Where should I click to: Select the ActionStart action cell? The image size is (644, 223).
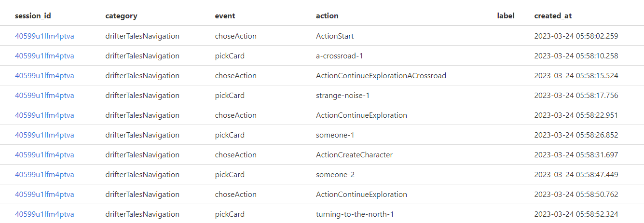pyautogui.click(x=335, y=36)
